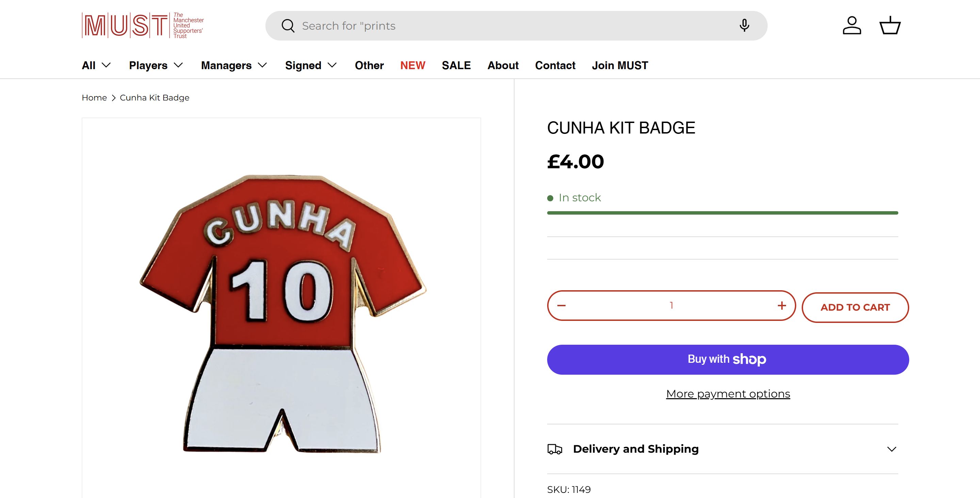Open the account profile icon
Viewport: 980px width, 498px height.
click(x=852, y=26)
